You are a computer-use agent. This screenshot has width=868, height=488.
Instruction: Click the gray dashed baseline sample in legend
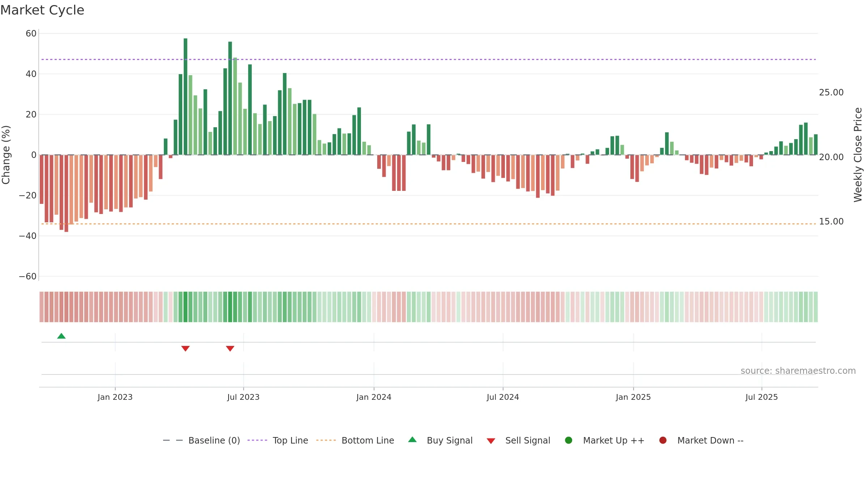coord(173,440)
